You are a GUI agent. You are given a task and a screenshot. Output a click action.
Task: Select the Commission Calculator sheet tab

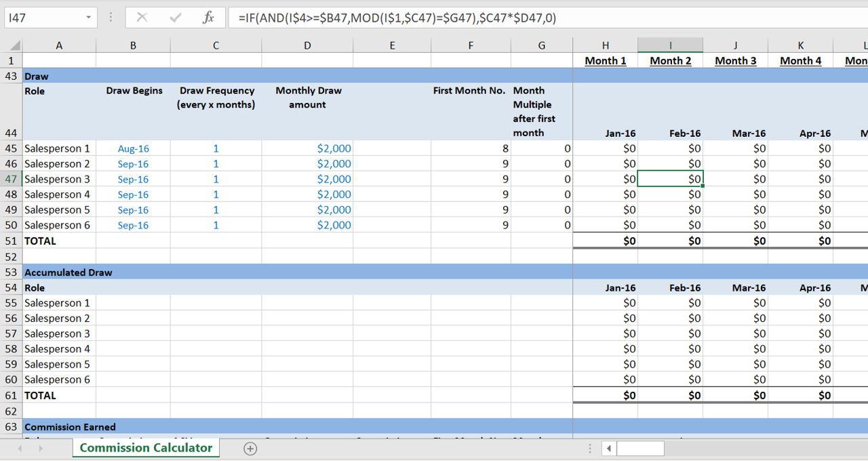[x=145, y=448]
